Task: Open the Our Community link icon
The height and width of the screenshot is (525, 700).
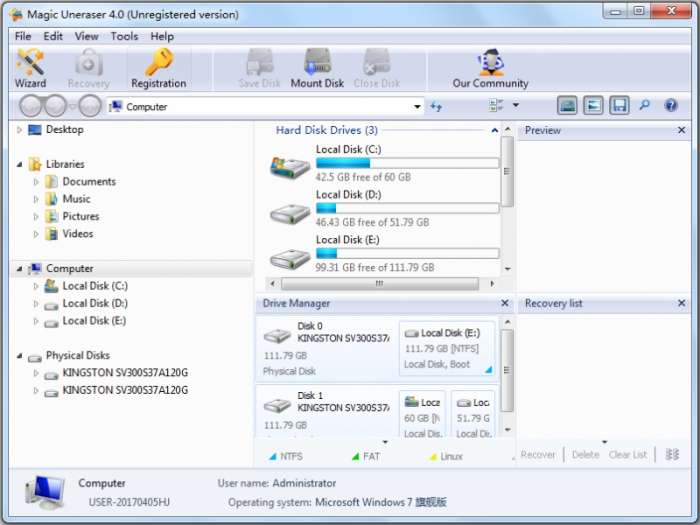Action: click(490, 68)
